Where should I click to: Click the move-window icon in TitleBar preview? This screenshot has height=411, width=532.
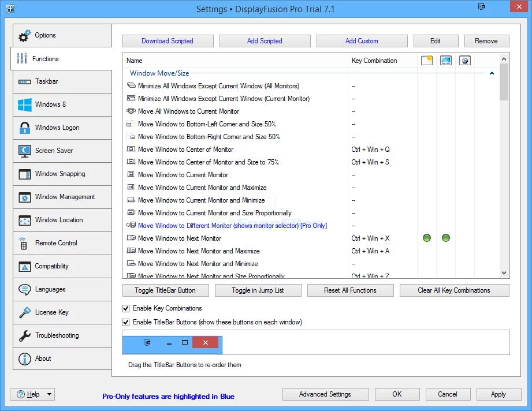coord(147,342)
